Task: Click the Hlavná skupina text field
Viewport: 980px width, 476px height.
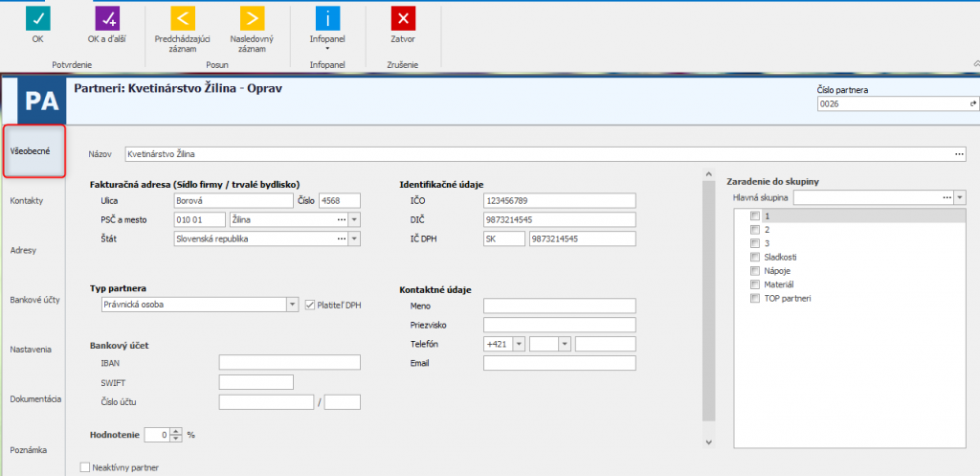Action: coord(867,197)
